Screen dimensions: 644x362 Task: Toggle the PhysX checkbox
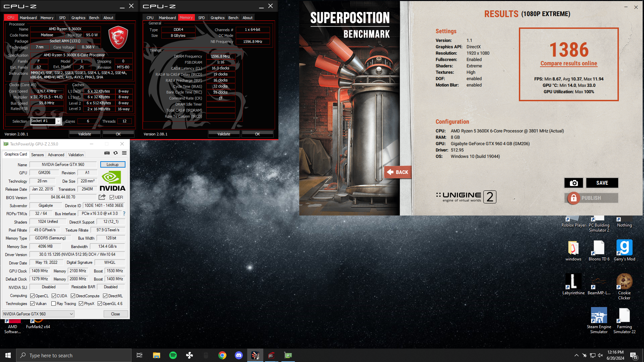click(81, 304)
